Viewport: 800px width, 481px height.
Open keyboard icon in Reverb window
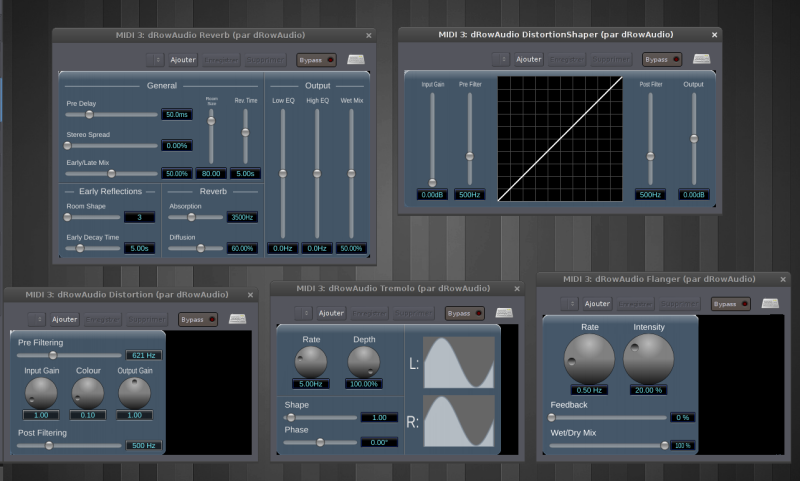(x=356, y=60)
